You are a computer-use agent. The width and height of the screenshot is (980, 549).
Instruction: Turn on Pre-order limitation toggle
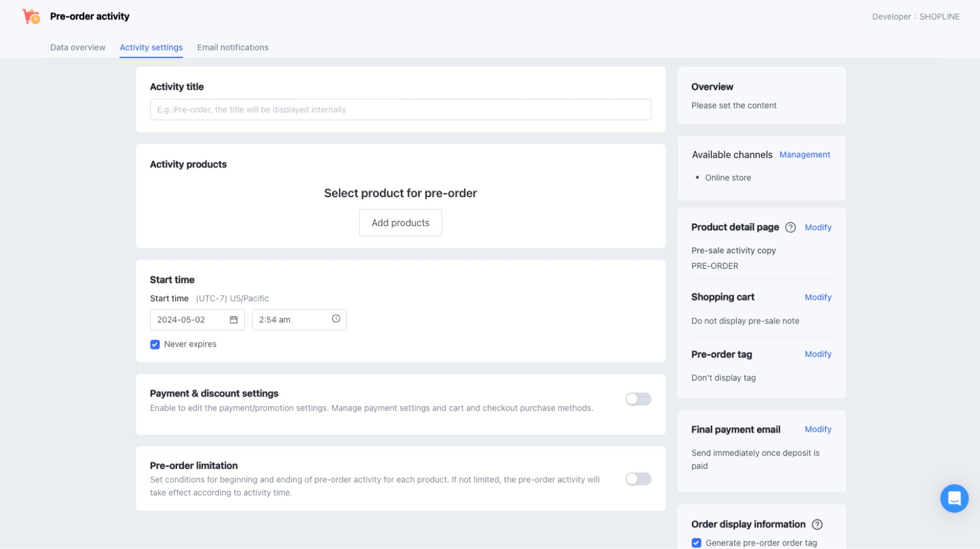pyautogui.click(x=638, y=479)
